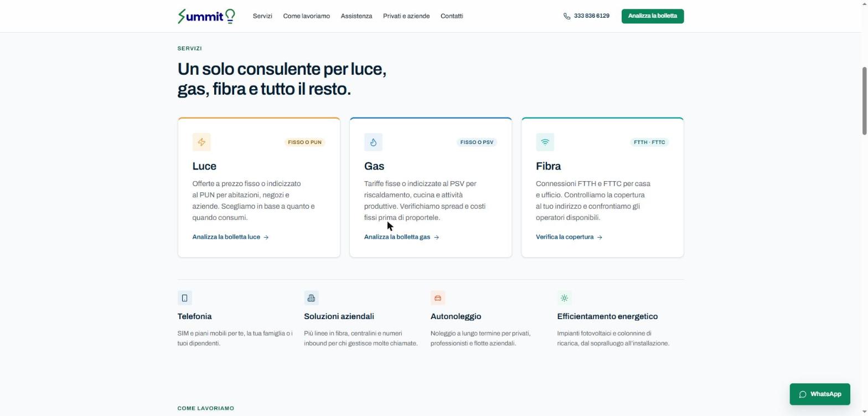Click the Autonoleggio heading

pos(456,316)
